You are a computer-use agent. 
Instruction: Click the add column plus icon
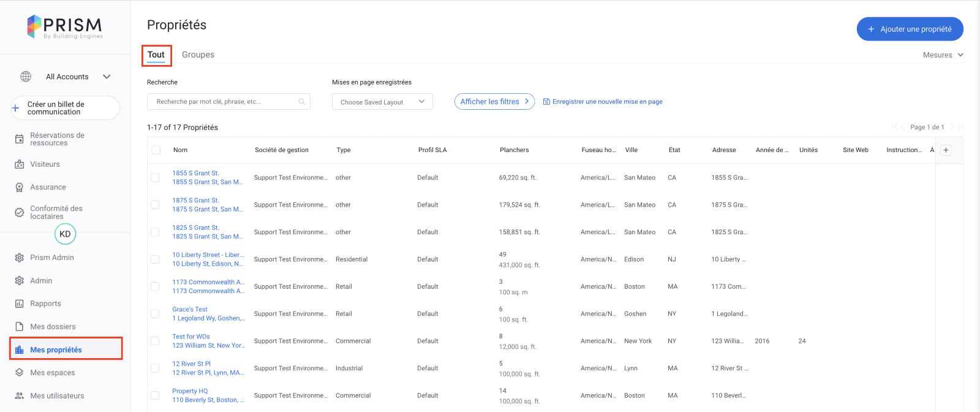[946, 150]
